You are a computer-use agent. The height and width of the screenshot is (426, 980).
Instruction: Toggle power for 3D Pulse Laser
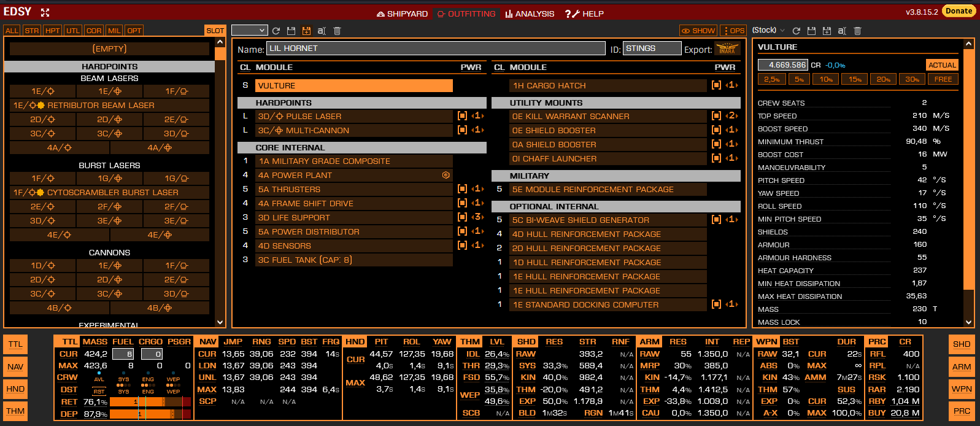point(462,116)
